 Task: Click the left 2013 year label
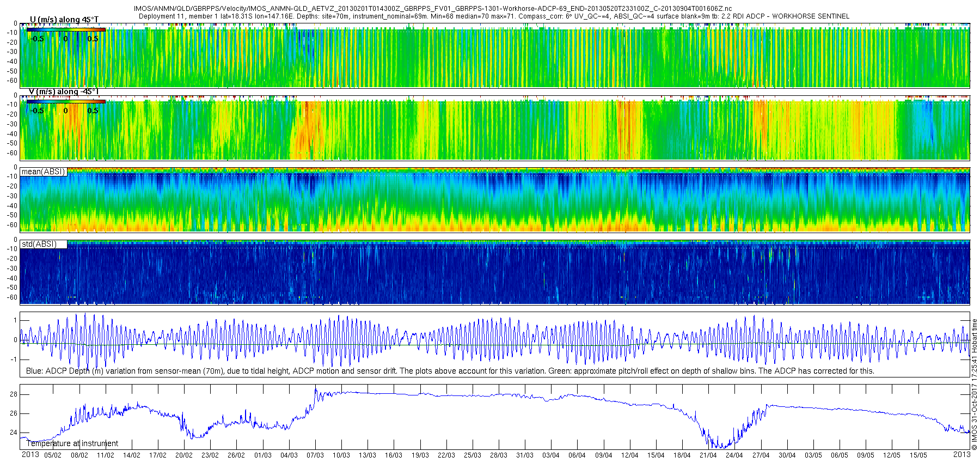[x=30, y=455]
